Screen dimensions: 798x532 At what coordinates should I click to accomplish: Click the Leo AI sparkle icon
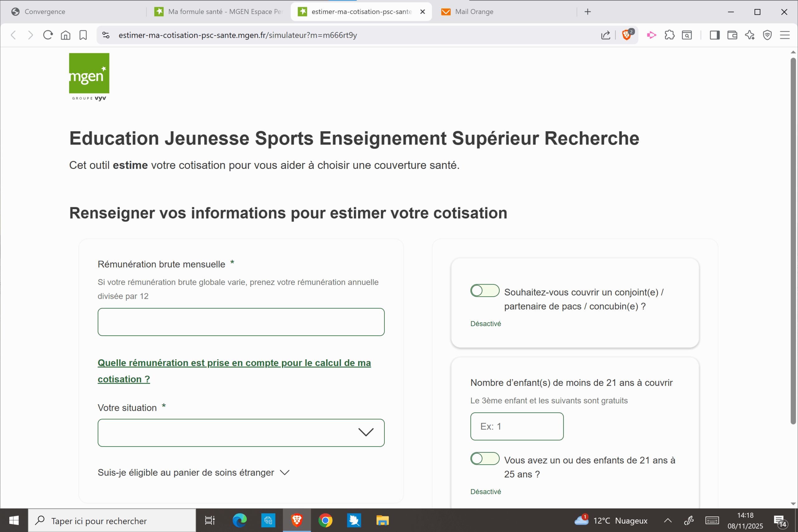tap(750, 35)
